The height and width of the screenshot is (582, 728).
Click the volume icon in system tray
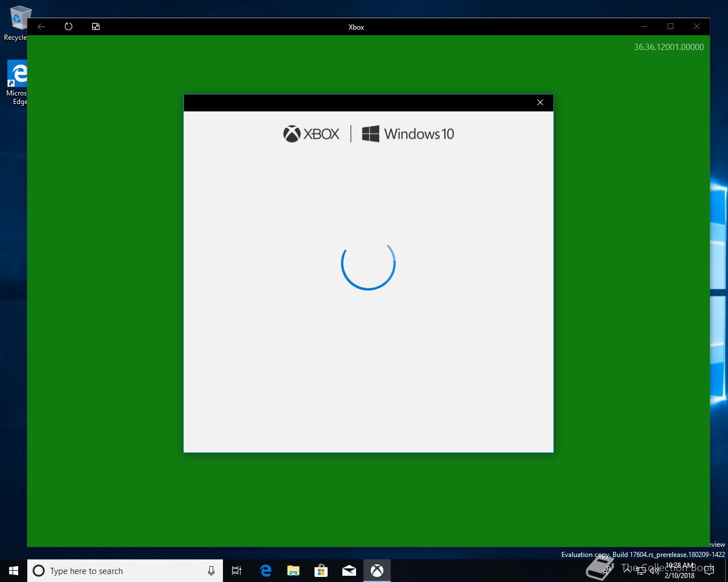[655, 571]
